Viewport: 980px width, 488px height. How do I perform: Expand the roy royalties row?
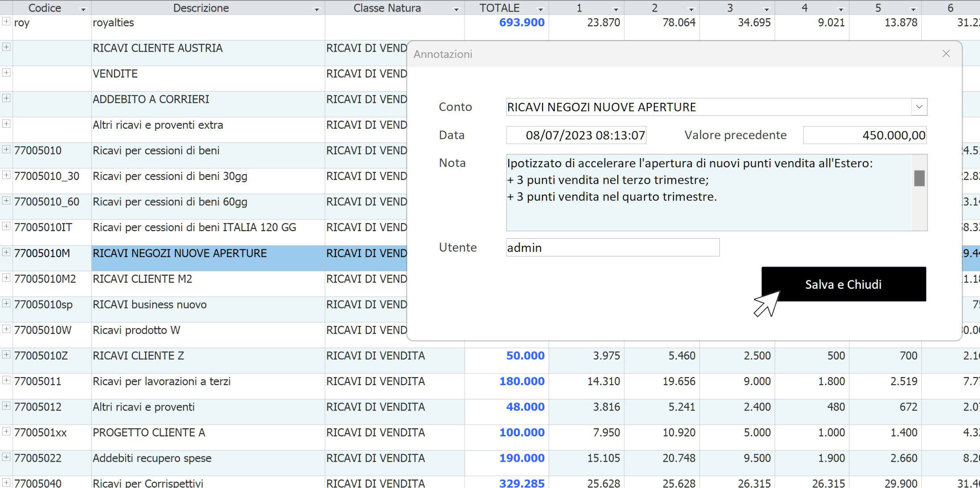coord(6,21)
